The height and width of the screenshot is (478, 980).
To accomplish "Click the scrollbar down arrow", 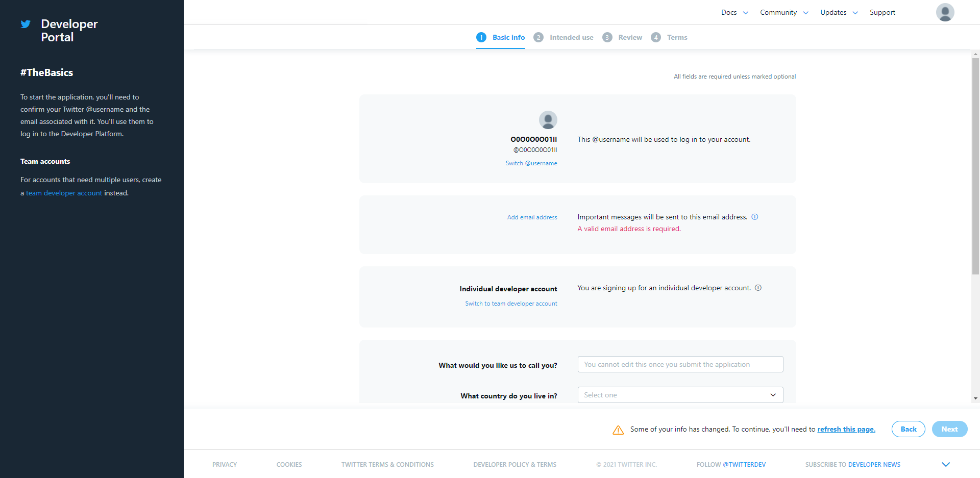I will click(975, 398).
